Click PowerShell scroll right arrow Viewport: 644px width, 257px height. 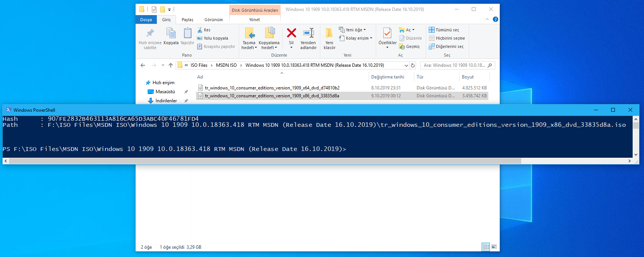630,161
